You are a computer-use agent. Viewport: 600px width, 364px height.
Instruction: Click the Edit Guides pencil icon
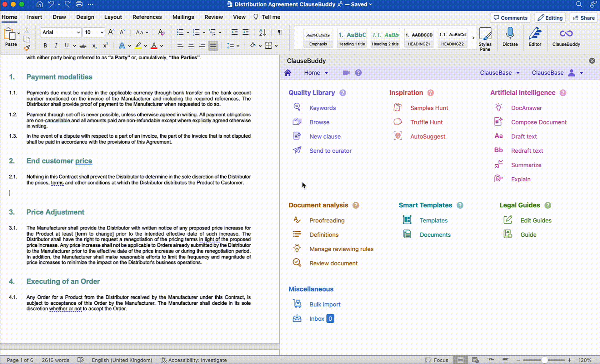508,220
